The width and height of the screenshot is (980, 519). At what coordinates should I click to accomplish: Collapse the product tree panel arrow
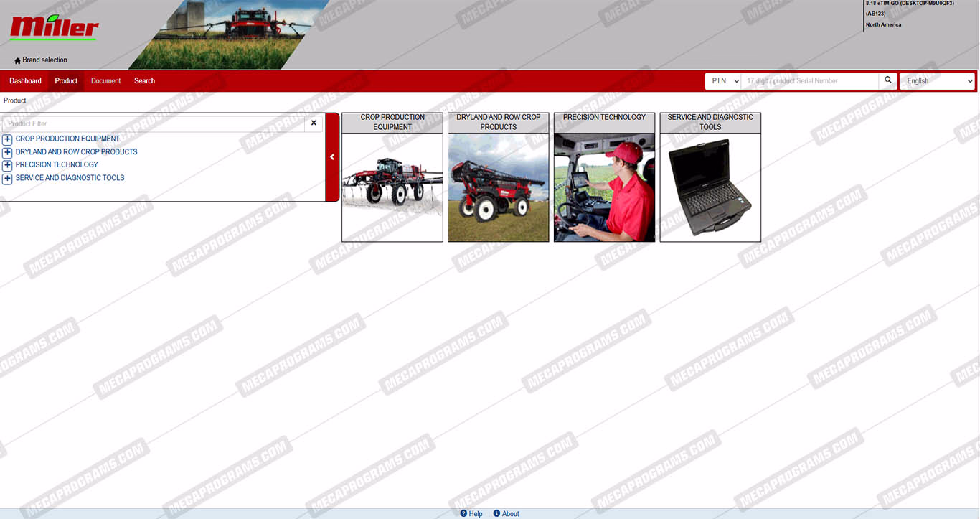(x=332, y=157)
